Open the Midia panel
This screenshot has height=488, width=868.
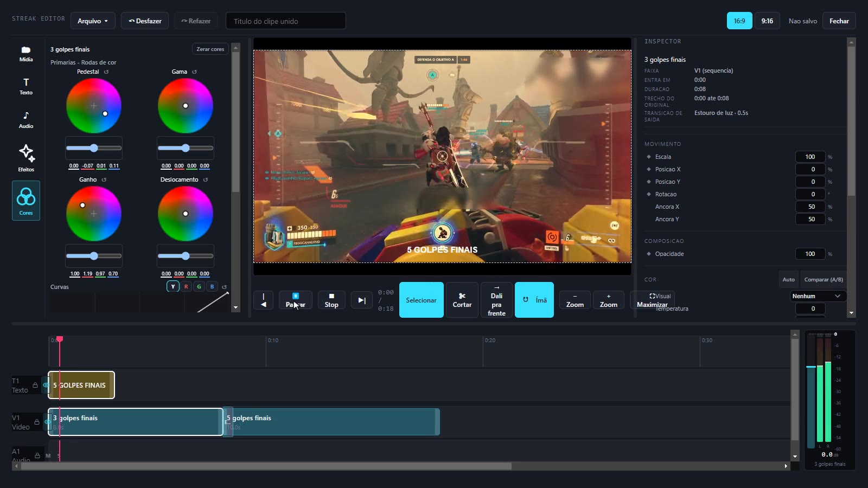pos(26,54)
